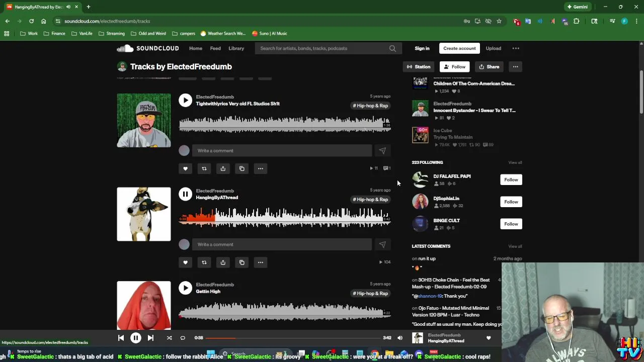Follow DjSophiaLin
644x362 pixels.
click(x=511, y=202)
